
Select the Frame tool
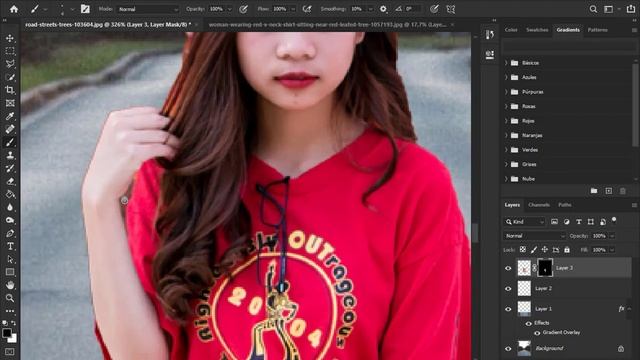coord(10,103)
